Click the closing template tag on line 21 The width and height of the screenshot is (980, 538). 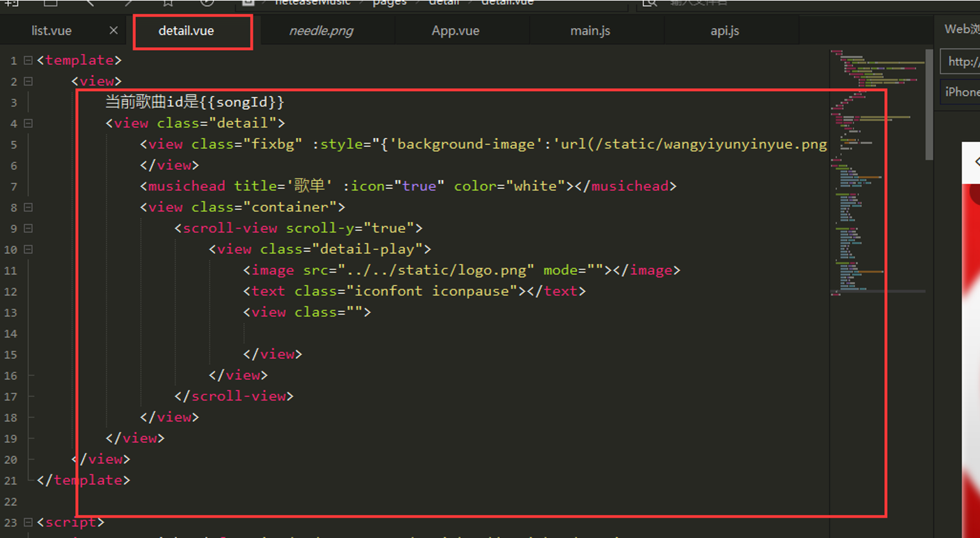tap(83, 480)
